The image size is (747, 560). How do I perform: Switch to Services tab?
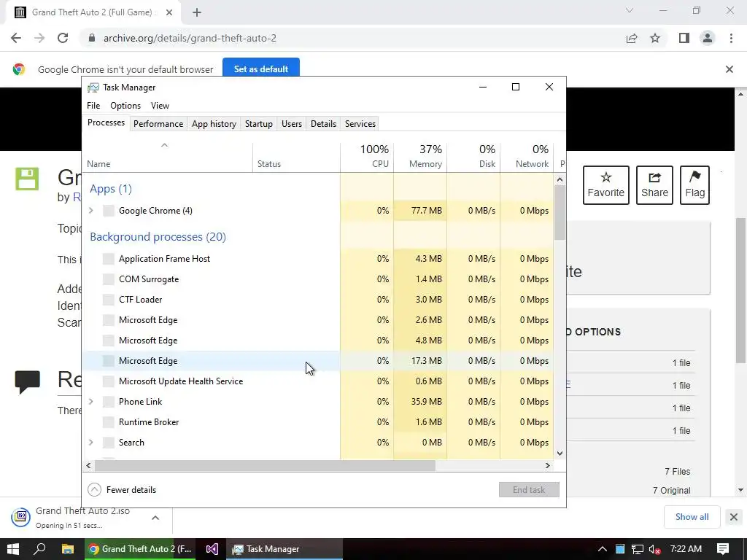[x=360, y=124]
